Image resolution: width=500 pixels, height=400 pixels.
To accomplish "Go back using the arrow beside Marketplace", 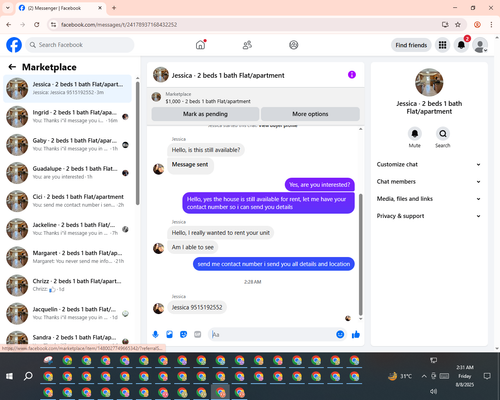I will pos(12,67).
